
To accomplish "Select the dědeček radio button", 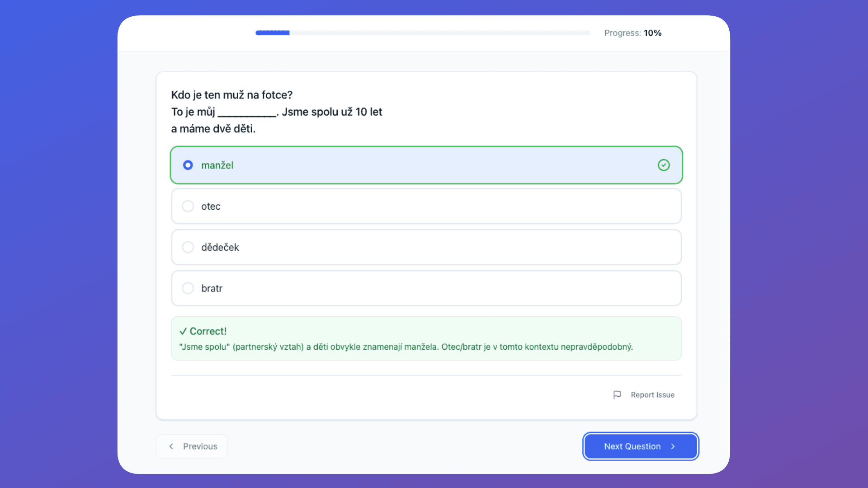I will coord(188,247).
